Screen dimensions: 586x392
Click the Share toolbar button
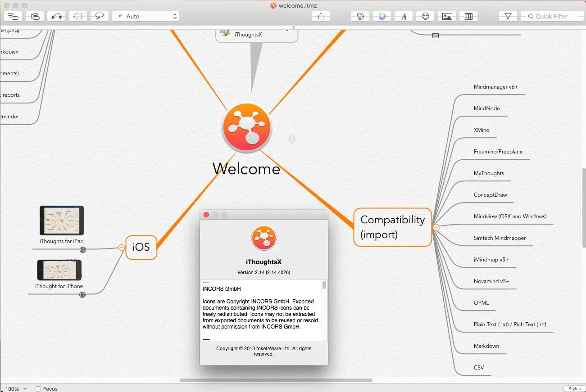tap(321, 16)
